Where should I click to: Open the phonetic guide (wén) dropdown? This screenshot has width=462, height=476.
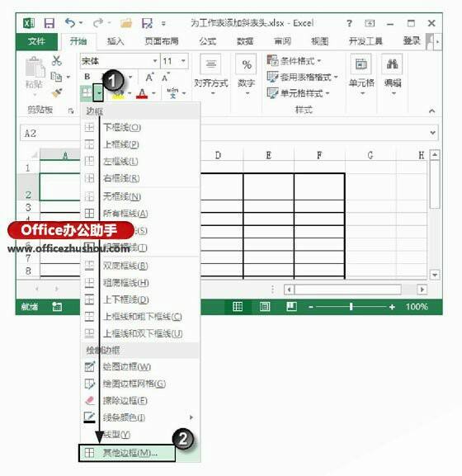[184, 93]
